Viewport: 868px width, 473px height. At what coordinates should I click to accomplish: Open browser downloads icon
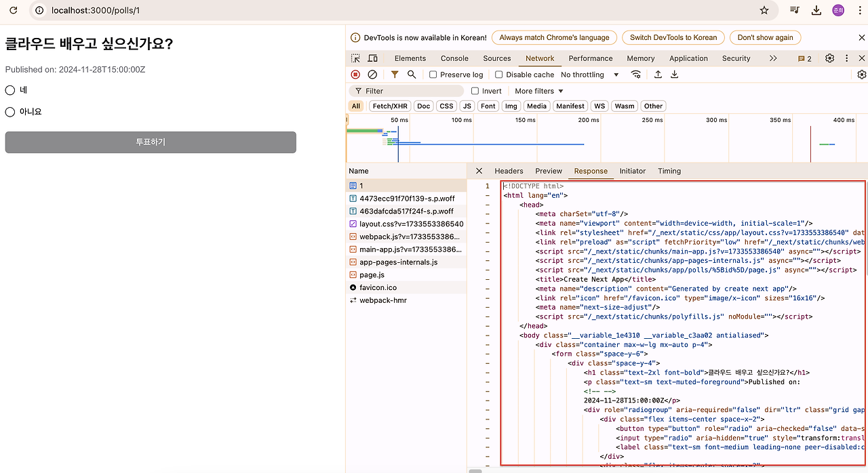coord(816,10)
